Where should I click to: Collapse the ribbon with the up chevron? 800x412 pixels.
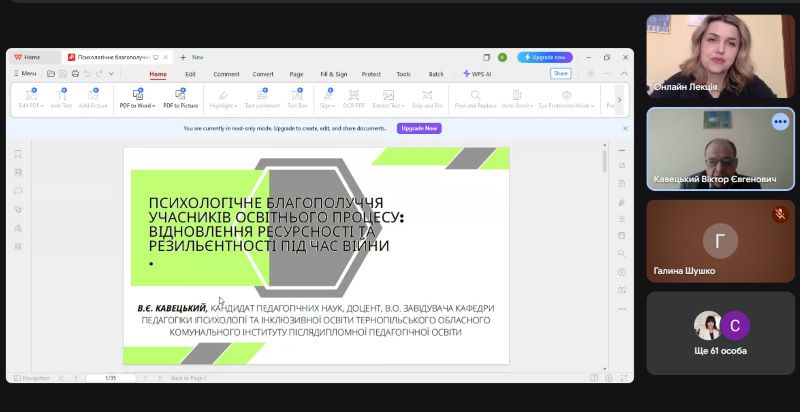click(624, 74)
